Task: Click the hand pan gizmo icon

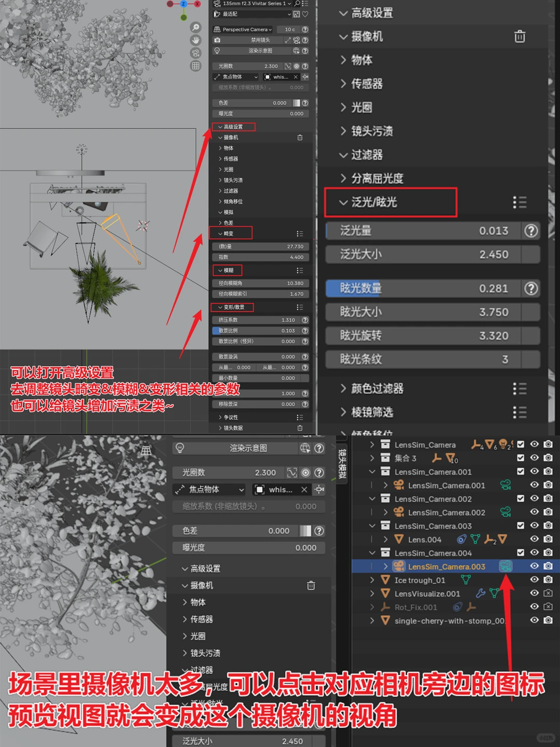Action: tap(196, 40)
